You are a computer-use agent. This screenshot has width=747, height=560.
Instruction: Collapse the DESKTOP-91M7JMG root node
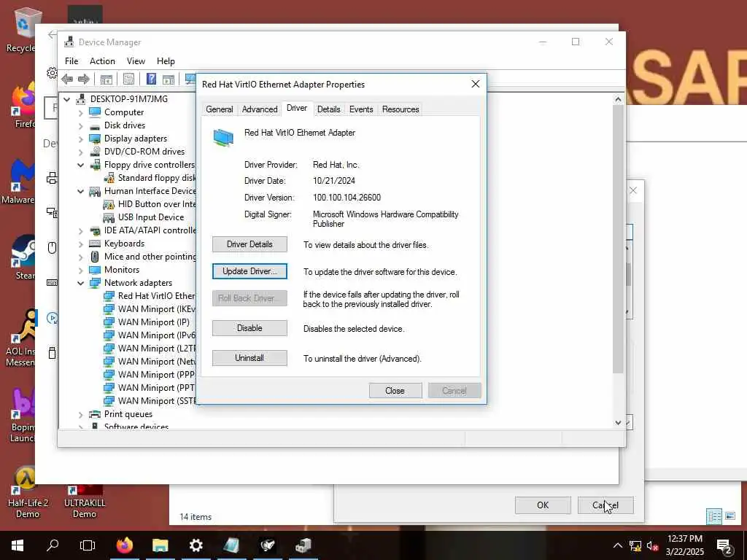pos(67,99)
